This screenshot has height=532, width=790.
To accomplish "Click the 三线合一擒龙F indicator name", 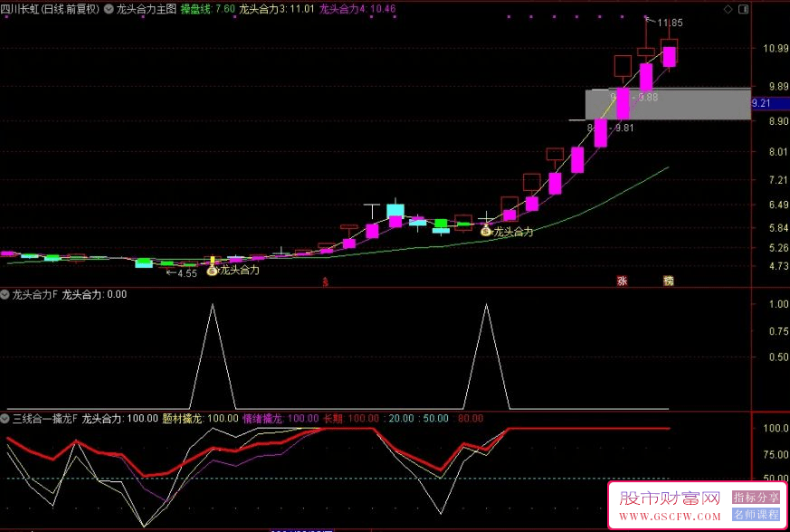I will coord(45,418).
